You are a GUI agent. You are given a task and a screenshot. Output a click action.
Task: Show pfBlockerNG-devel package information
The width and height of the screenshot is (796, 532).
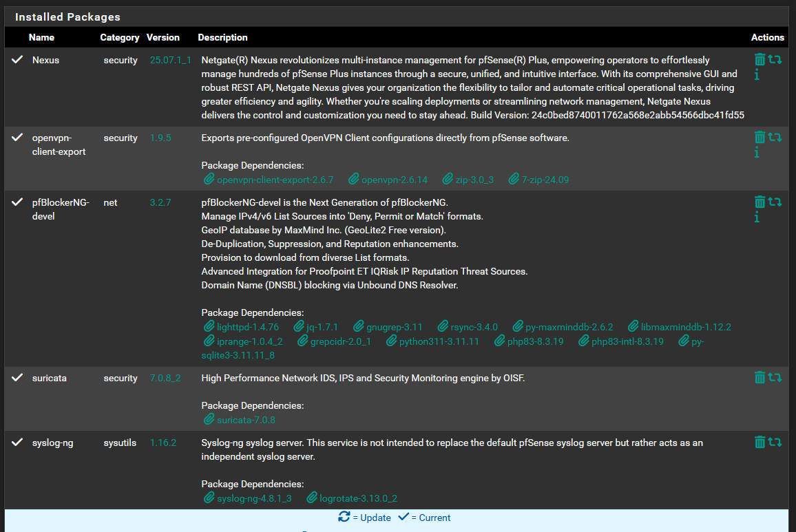click(x=756, y=217)
